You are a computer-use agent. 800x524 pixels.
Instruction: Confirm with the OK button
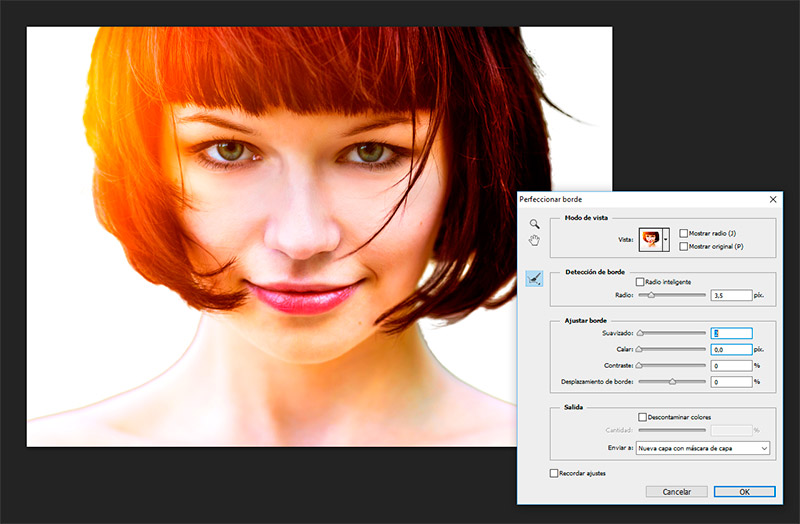744,491
